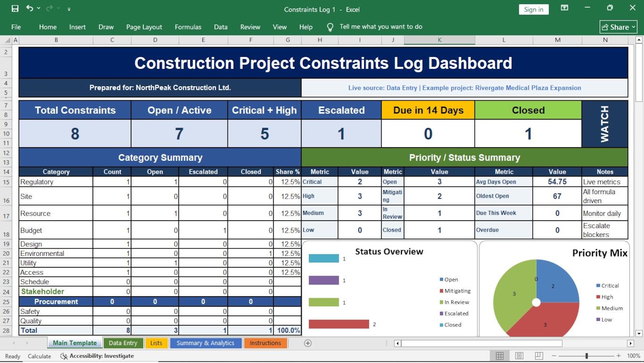Viewport: 644px width, 363px height.
Task: Click the zoom in plus button
Action: (618, 356)
